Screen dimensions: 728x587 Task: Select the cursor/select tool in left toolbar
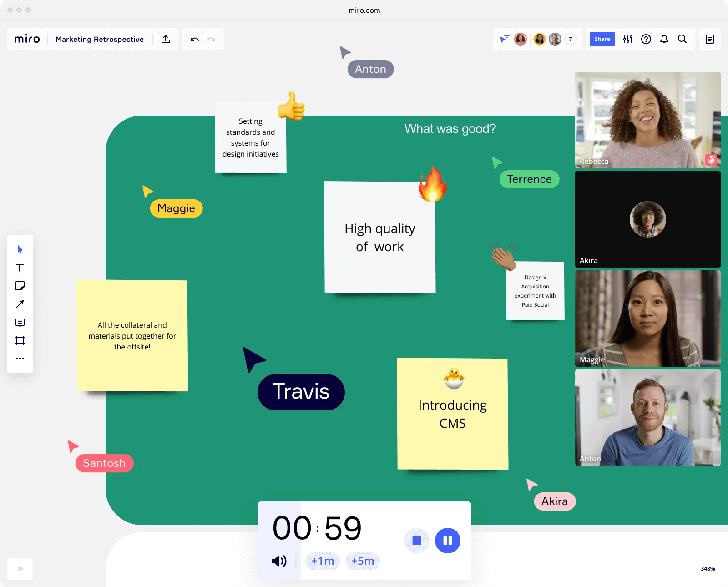20,249
